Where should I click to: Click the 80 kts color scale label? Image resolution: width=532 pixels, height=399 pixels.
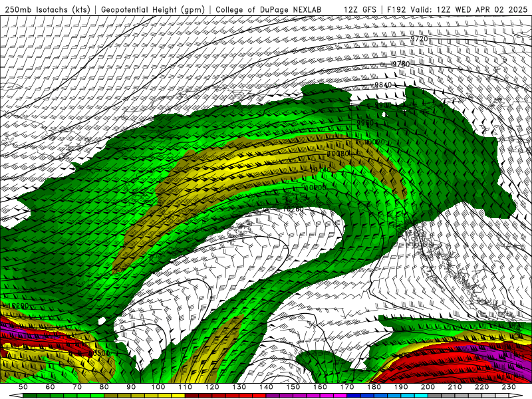click(104, 387)
